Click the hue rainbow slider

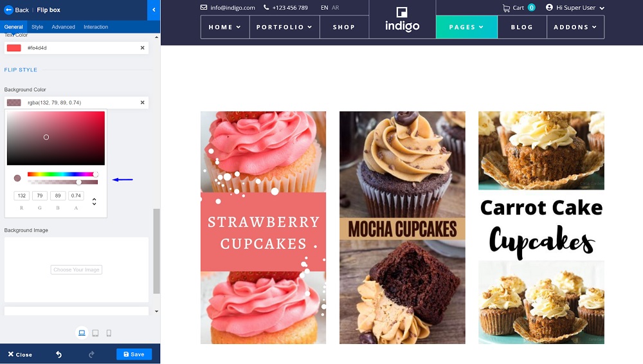tap(62, 174)
